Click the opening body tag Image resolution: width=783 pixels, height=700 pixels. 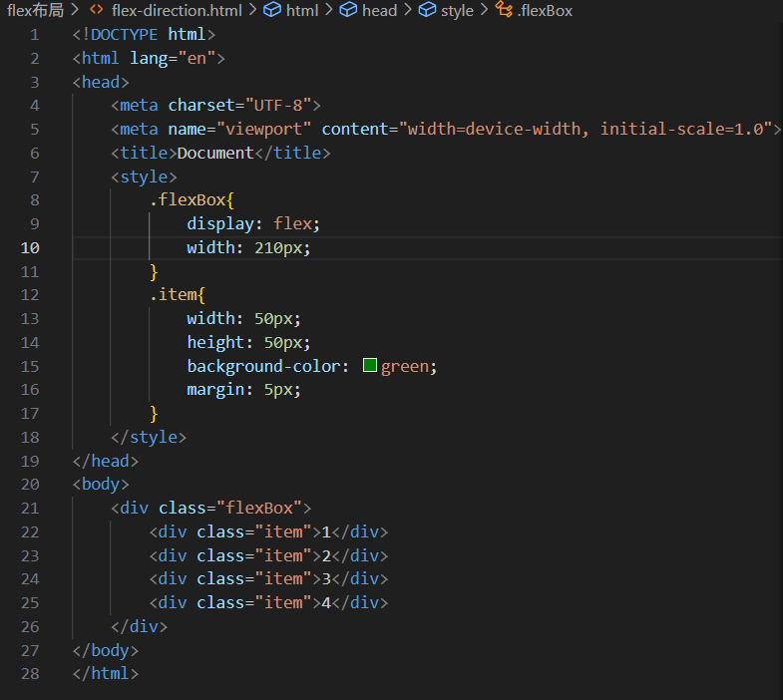click(x=101, y=485)
